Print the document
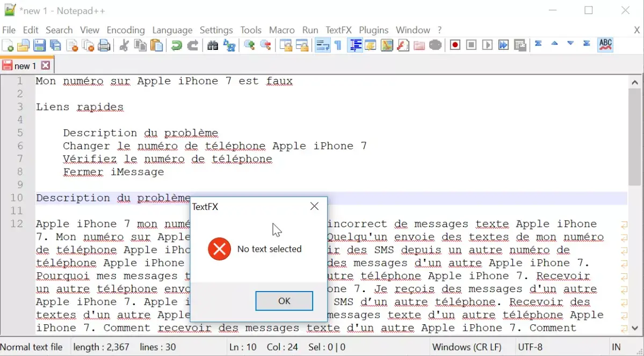 click(x=104, y=45)
